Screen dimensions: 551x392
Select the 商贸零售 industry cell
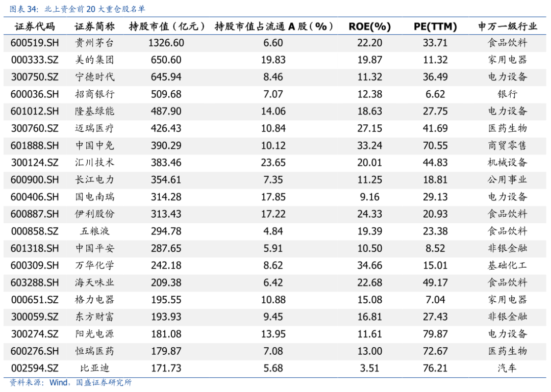click(x=508, y=145)
